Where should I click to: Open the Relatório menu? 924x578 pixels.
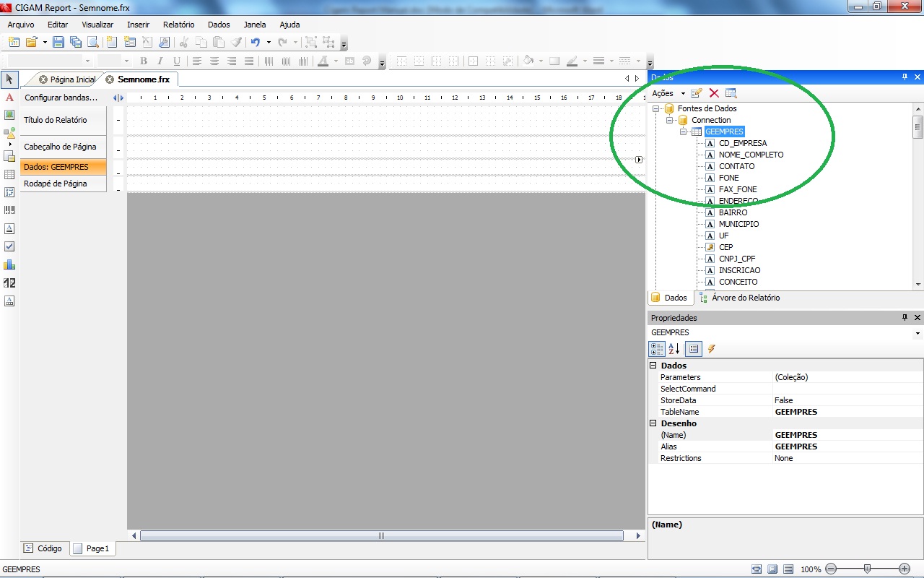click(178, 25)
